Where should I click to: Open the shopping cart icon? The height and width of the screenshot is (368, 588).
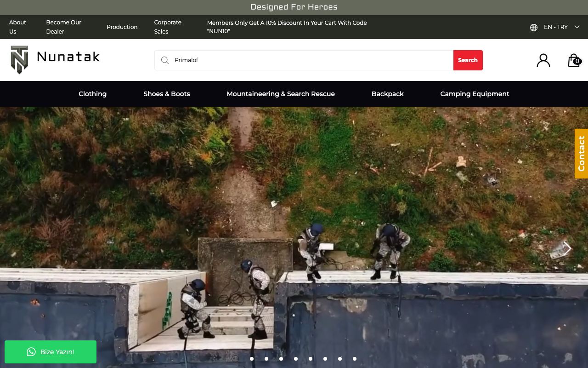click(574, 60)
